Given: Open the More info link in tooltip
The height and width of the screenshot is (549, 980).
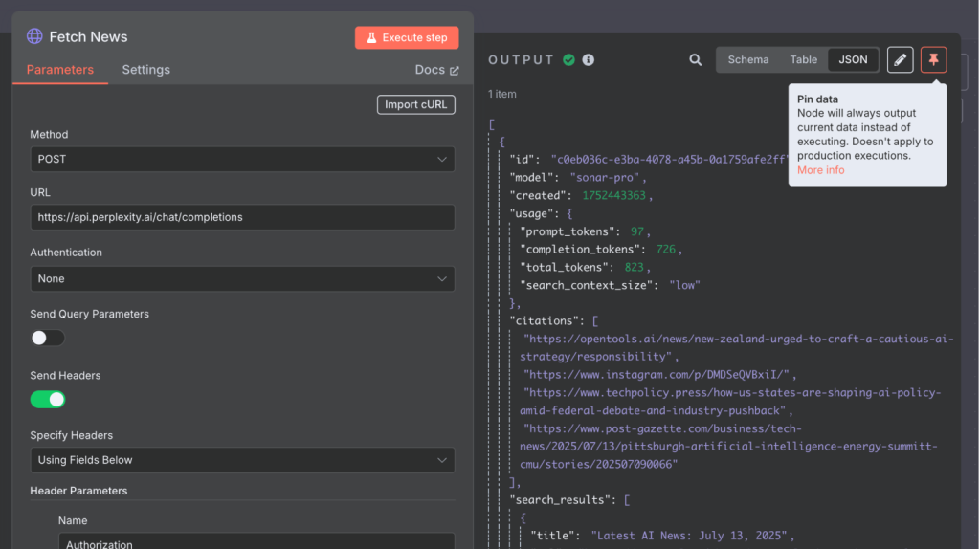Looking at the screenshot, I should click(x=820, y=170).
